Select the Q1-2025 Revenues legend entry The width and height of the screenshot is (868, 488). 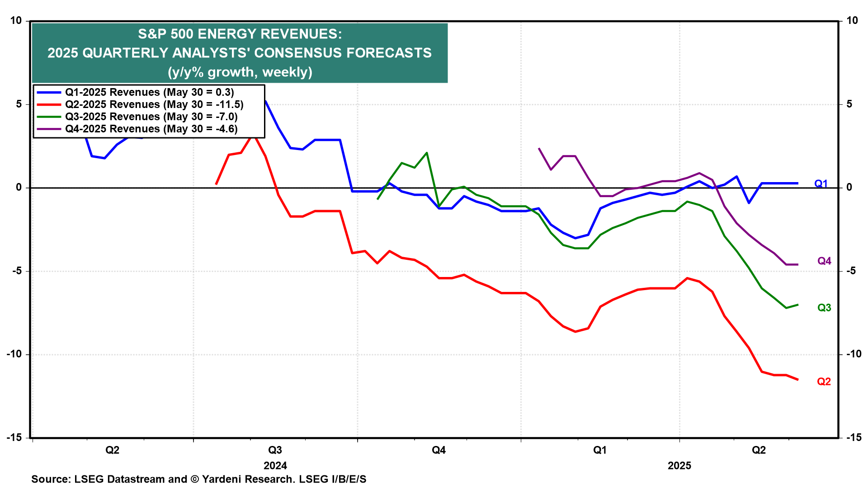click(149, 92)
